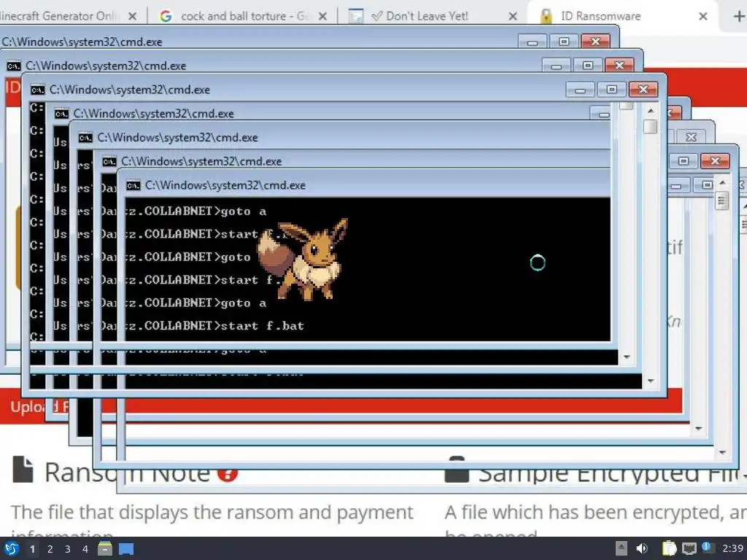Viewport: 747px width, 560px height.
Task: Switch to workspace 2 in the taskbar
Action: coord(50,549)
